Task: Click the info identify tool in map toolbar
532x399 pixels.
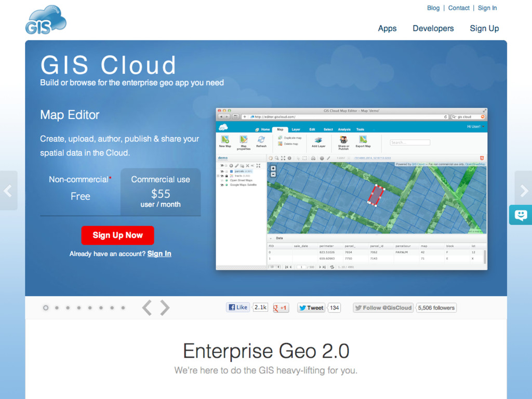Action: tap(289, 158)
